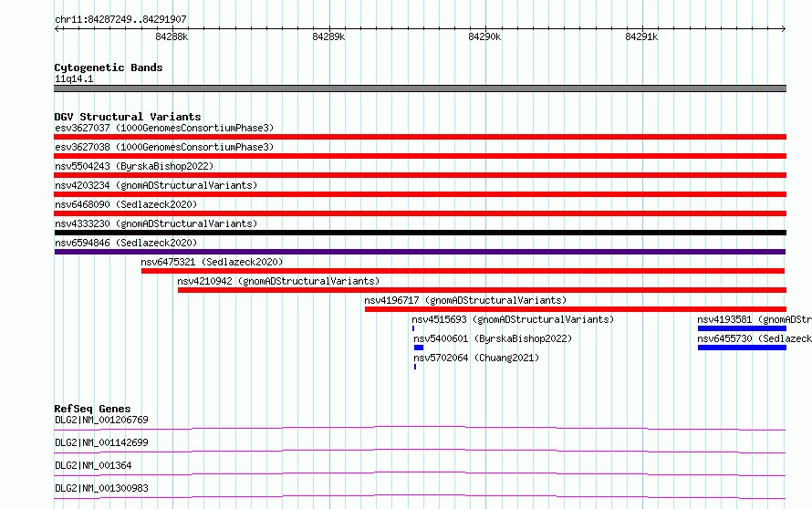
Task: Click the nsv4203234 gnomAD variant bar
Action: point(420,194)
